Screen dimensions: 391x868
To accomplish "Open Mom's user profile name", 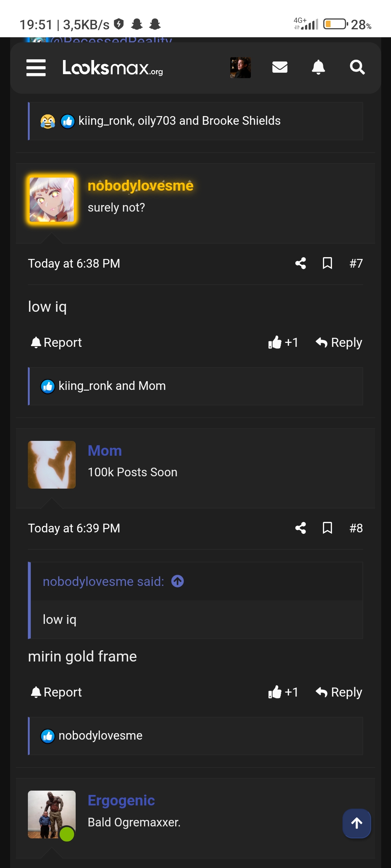I will click(x=105, y=451).
